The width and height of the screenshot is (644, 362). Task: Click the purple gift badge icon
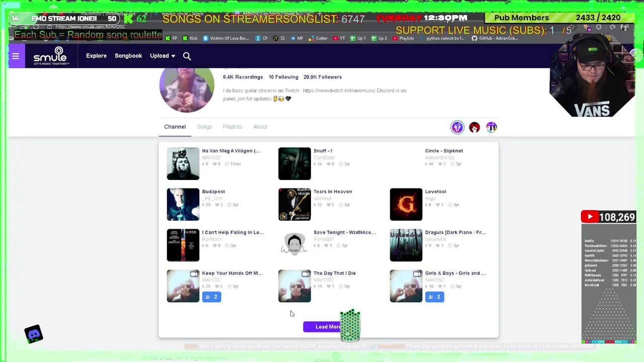(x=457, y=127)
